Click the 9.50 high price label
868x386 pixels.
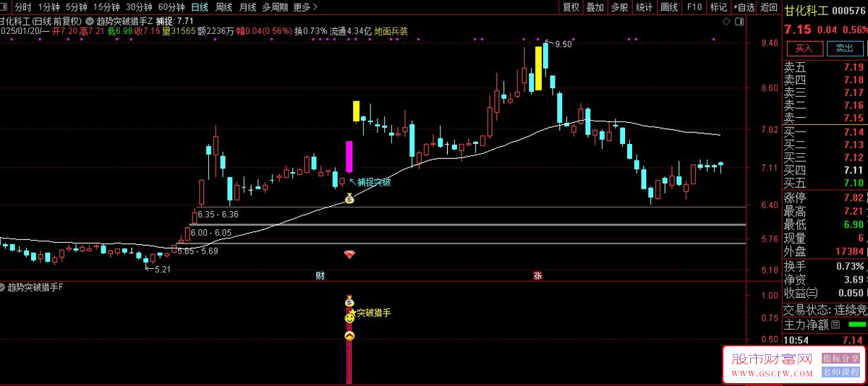[563, 44]
